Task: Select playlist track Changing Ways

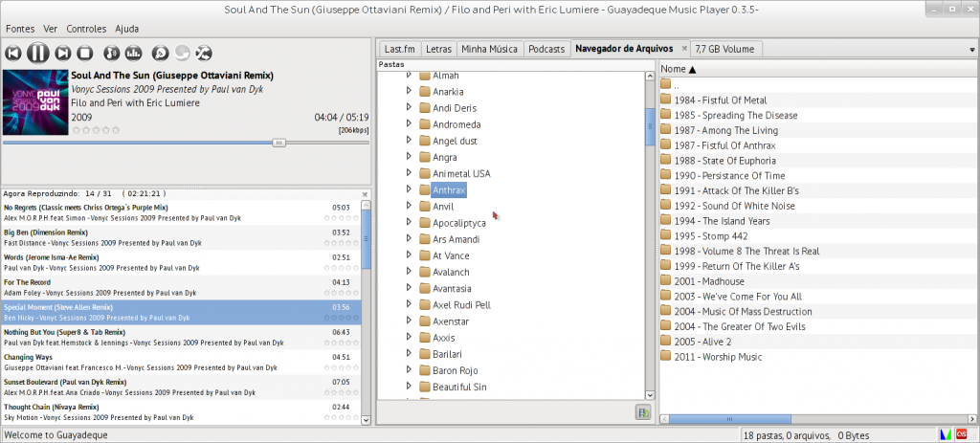Action: (x=181, y=363)
